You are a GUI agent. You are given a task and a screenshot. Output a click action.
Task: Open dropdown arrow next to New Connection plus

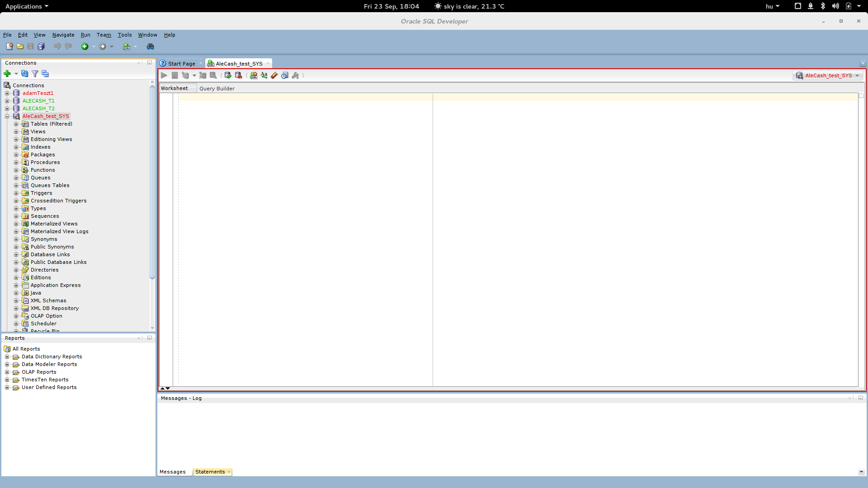pos(16,74)
